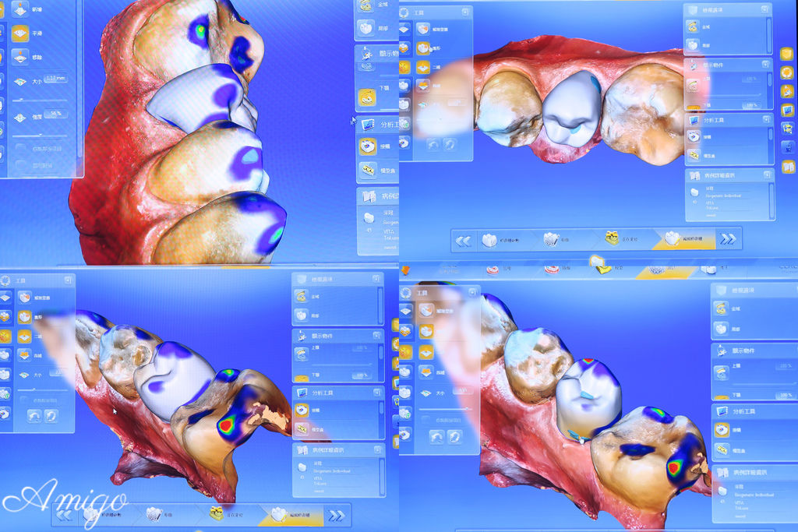Click the forward double-arrow in the bottom-left step bar
This screenshot has height=532, width=798.
tap(337, 516)
